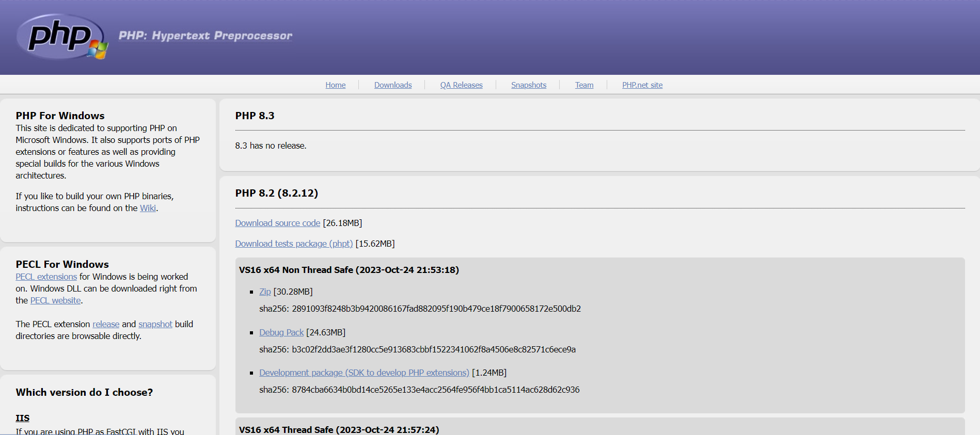Click the IIS heading in sidebar

coord(22,418)
